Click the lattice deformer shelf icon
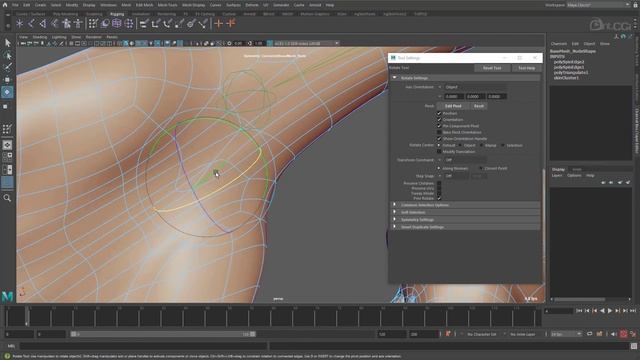This screenshot has height=360, width=640. click(x=117, y=24)
